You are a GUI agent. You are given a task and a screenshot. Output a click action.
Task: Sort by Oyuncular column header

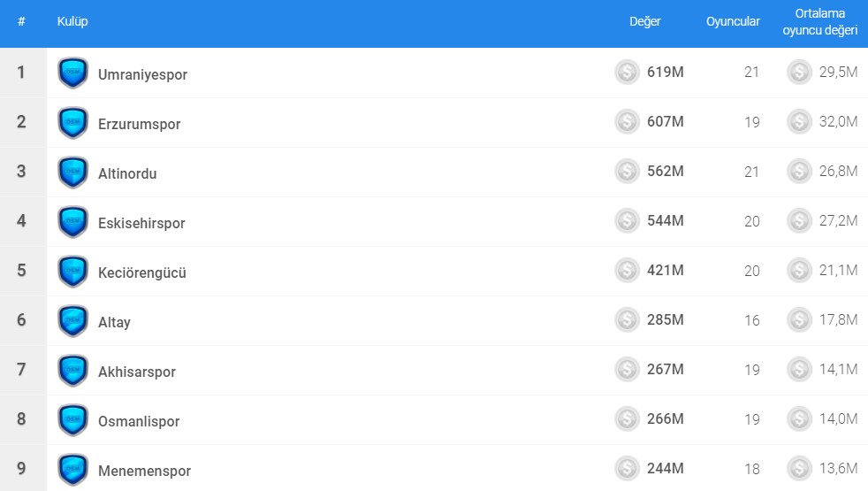(x=733, y=22)
